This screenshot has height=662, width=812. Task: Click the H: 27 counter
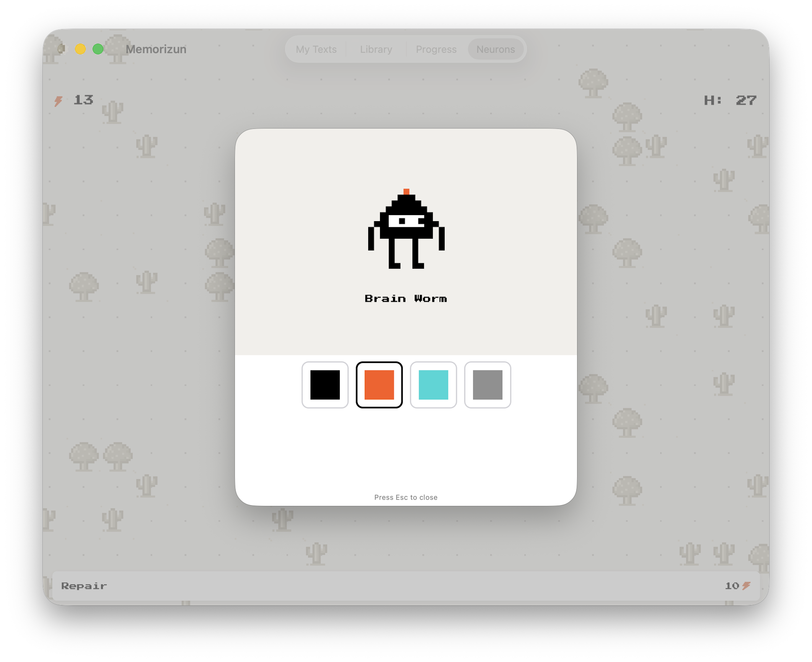(x=730, y=100)
